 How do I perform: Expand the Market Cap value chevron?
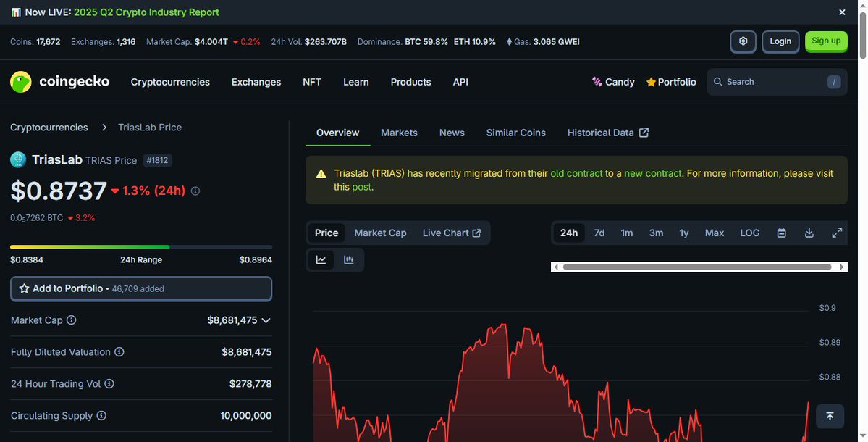(x=266, y=320)
